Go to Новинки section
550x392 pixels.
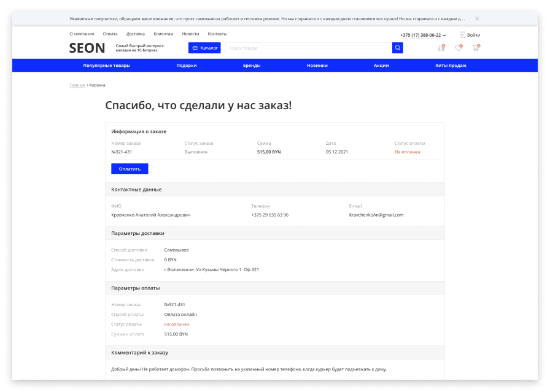click(x=317, y=65)
